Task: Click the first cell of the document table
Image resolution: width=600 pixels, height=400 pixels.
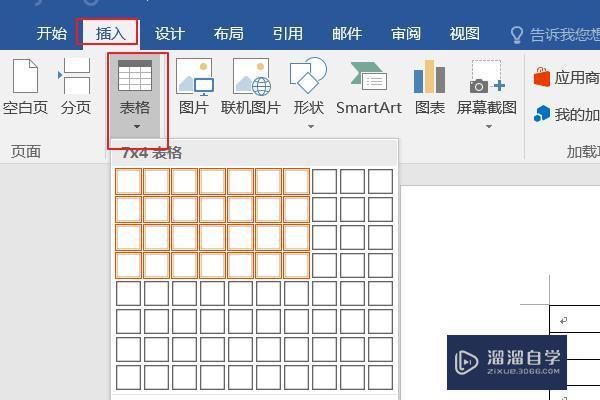Action: (x=575, y=319)
